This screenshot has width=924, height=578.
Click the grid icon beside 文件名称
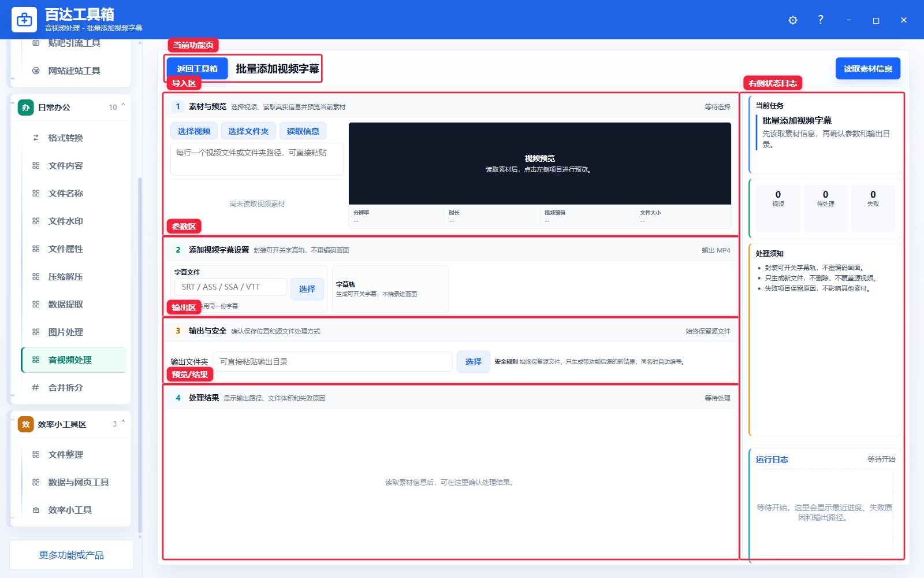click(x=36, y=193)
